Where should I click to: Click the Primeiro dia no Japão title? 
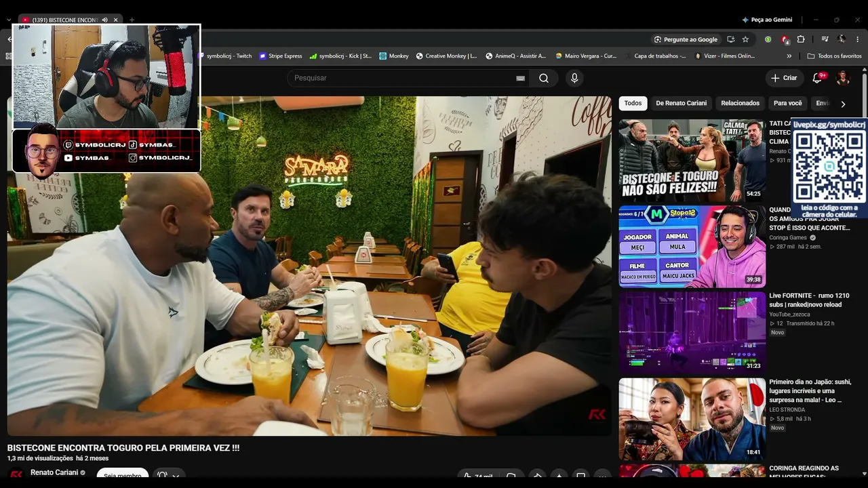[809, 391]
